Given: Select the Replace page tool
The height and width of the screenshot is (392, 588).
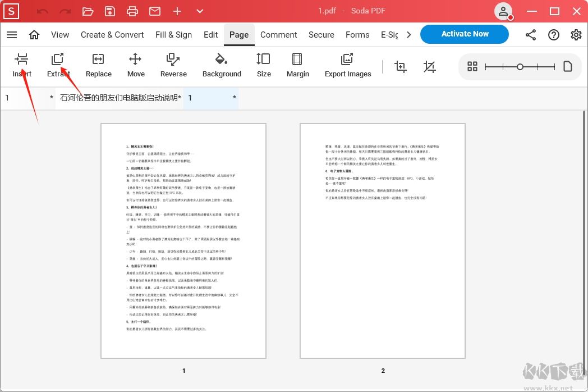Looking at the screenshot, I should pos(98,66).
